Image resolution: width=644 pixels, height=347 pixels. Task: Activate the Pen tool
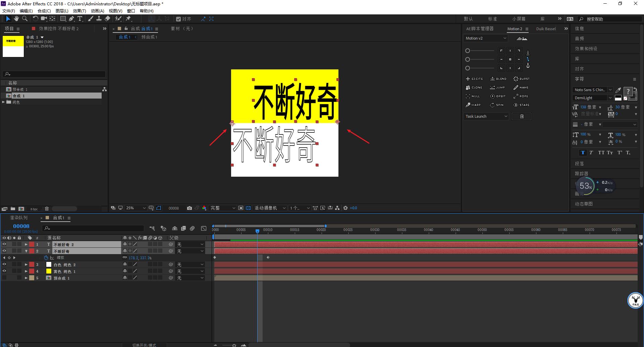[x=71, y=19]
